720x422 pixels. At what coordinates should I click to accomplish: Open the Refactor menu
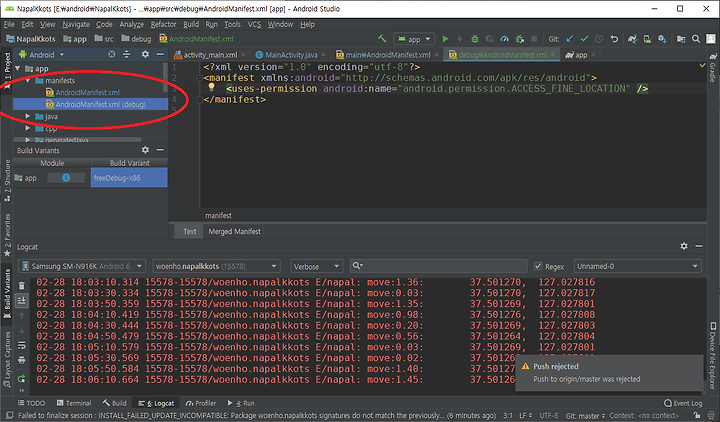coord(163,24)
